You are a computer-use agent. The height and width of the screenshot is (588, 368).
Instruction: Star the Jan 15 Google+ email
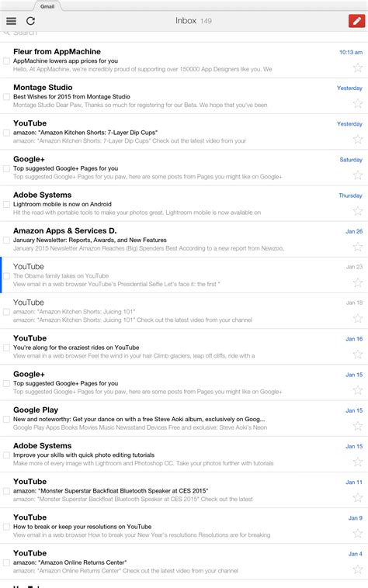tap(358, 390)
